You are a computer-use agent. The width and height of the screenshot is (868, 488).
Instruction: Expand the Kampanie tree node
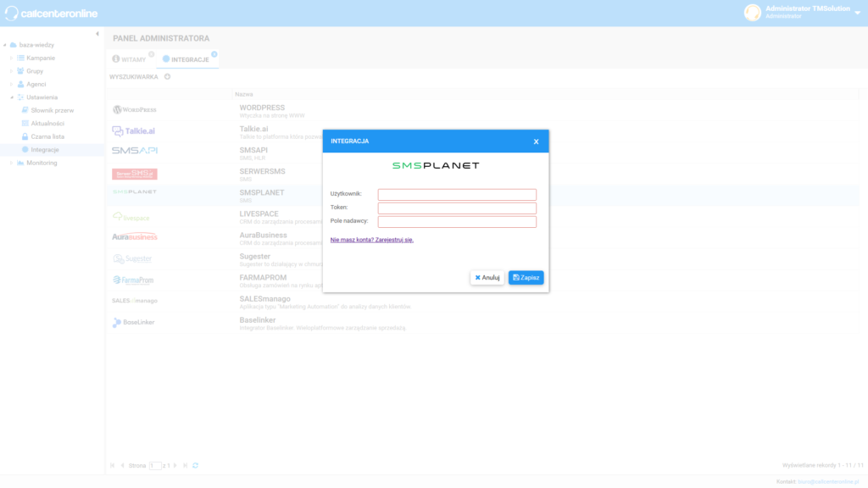tap(12, 58)
